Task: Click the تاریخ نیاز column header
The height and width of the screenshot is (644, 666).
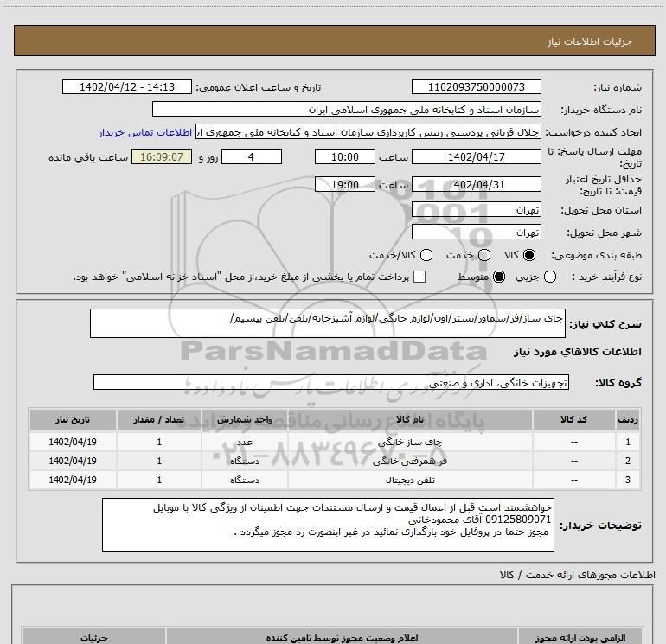Action: tap(73, 420)
